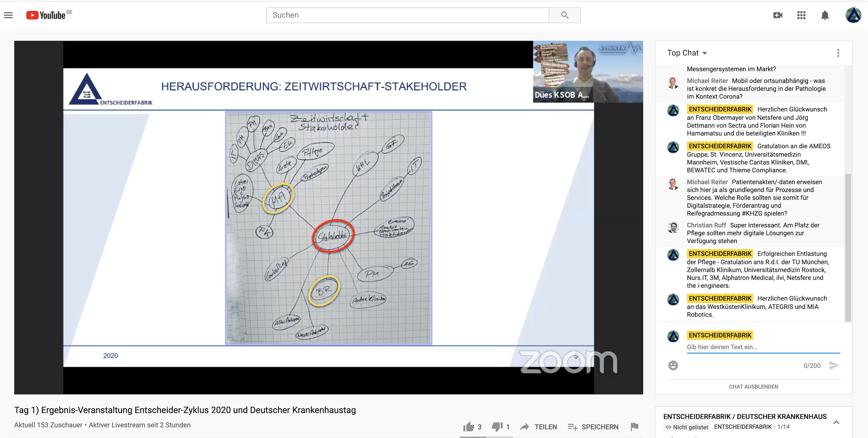The image size is (868, 438).
Task: Click the '0/200' character counter
Action: click(x=812, y=366)
